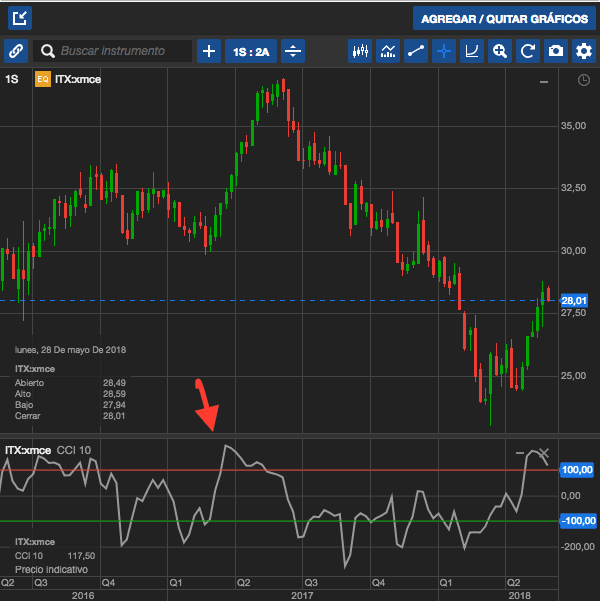Open the technical indicators menu
The height and width of the screenshot is (601, 600).
click(x=388, y=51)
